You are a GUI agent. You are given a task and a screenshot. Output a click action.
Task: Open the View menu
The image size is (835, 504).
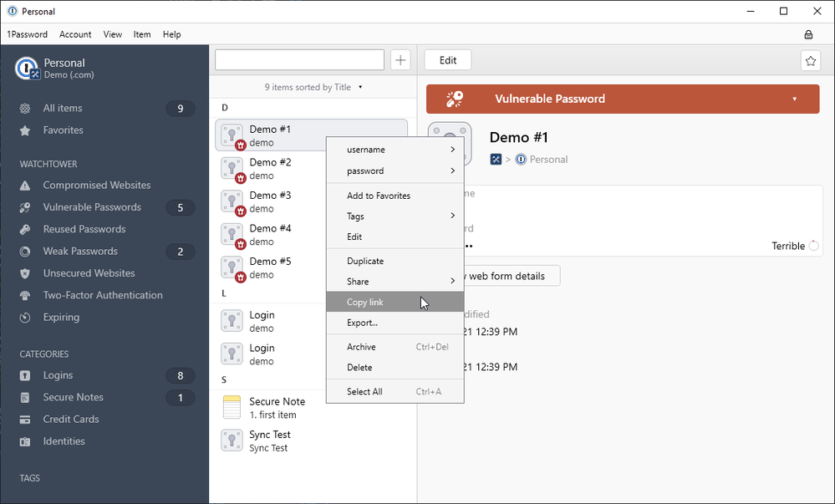pos(112,34)
